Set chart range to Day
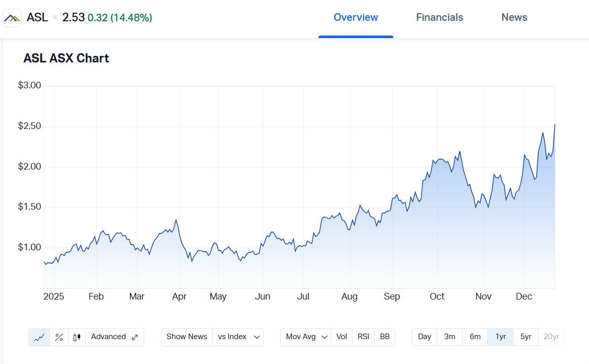589x364 pixels. (x=424, y=337)
